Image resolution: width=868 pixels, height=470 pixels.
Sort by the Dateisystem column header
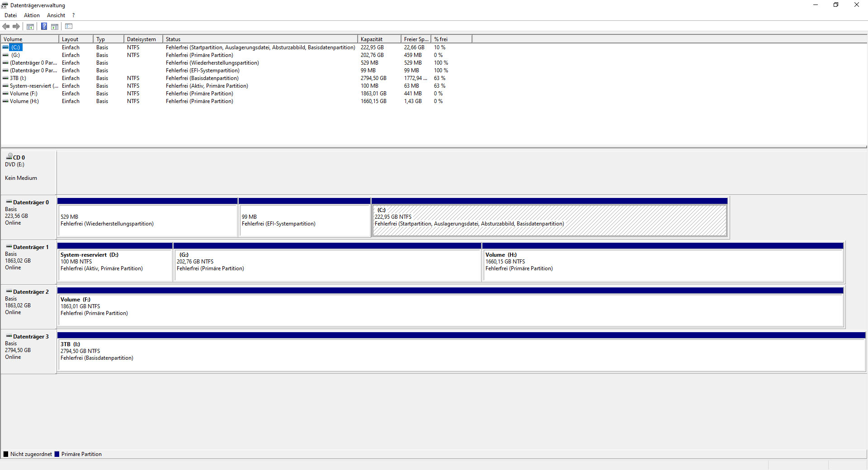pos(143,39)
